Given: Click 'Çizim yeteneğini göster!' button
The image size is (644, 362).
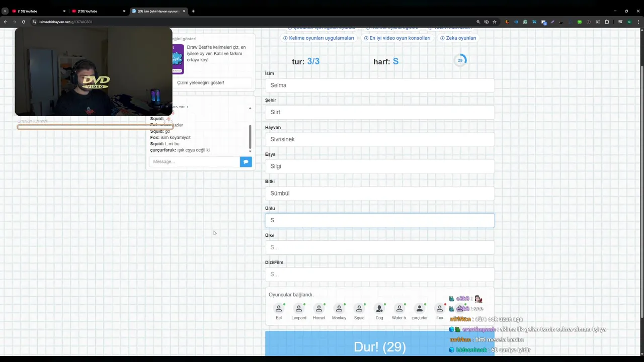Looking at the screenshot, I should point(200,82).
